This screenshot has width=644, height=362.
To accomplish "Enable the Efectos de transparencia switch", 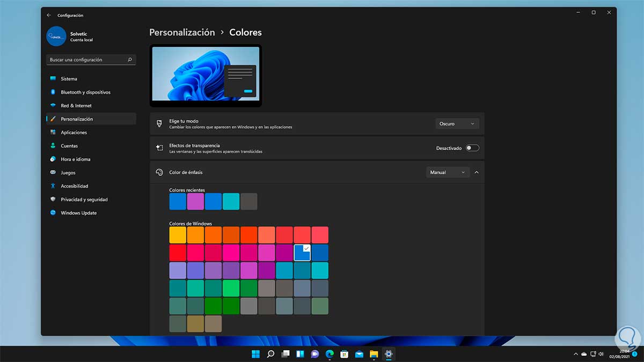I will coord(472,148).
